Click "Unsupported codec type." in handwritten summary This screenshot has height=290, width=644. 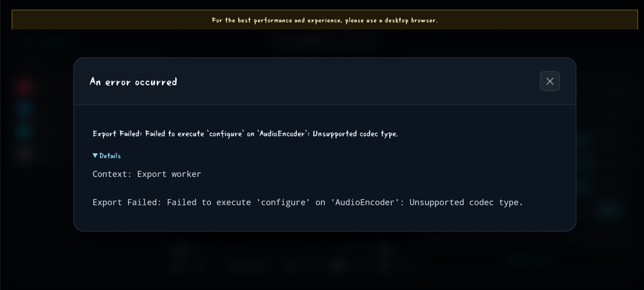tap(355, 134)
